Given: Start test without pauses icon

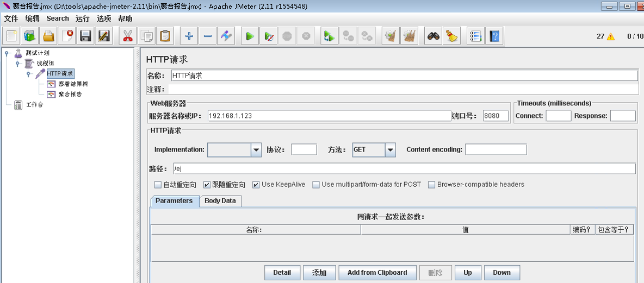Looking at the screenshot, I should [269, 36].
